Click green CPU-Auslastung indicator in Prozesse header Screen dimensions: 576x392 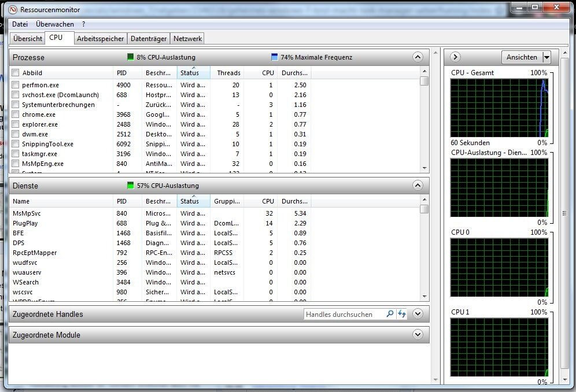tap(131, 57)
